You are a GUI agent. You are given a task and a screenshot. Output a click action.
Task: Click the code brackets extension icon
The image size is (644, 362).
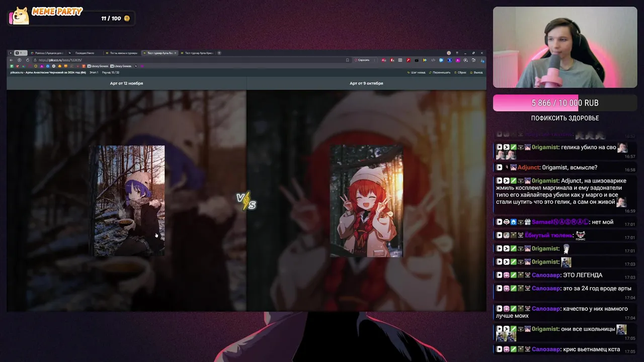(x=433, y=60)
